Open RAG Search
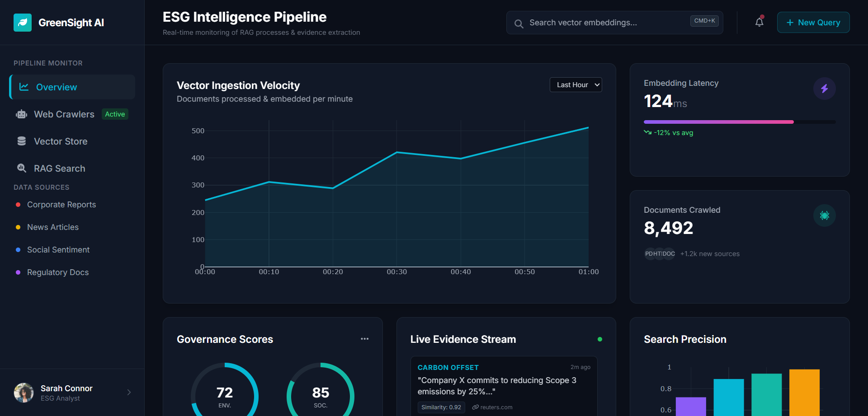This screenshot has height=416, width=868. 59,168
